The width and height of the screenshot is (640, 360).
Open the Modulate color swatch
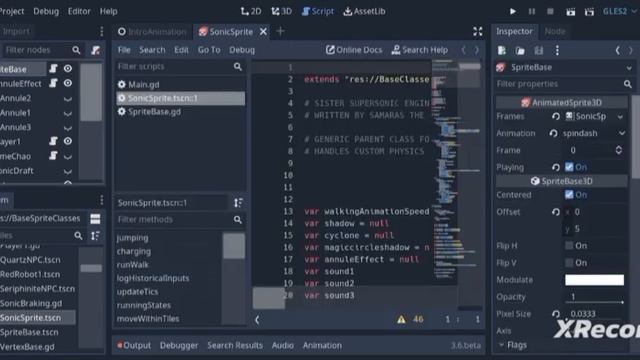594,280
